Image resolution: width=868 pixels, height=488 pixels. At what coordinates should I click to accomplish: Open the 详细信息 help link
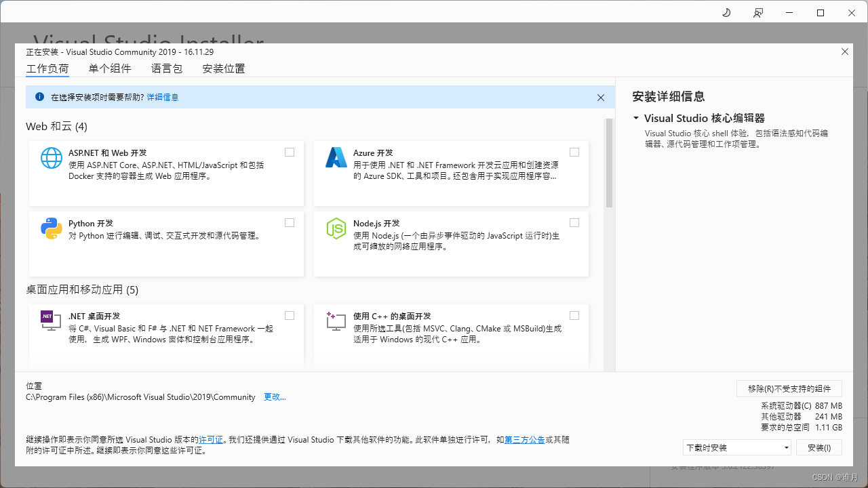coord(163,97)
